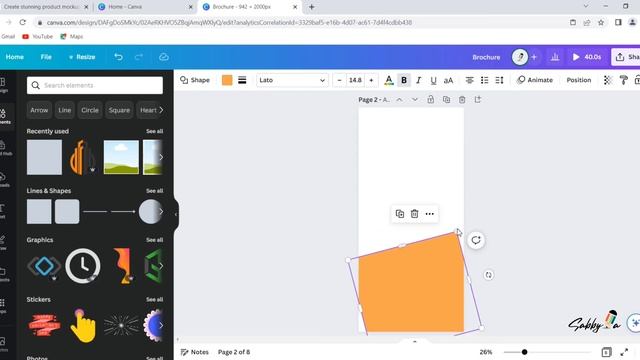Open the Animate panel
640x360 pixels.
[534, 80]
